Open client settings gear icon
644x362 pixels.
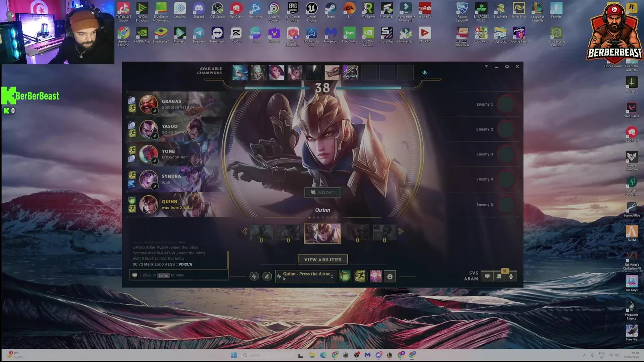tap(507, 67)
